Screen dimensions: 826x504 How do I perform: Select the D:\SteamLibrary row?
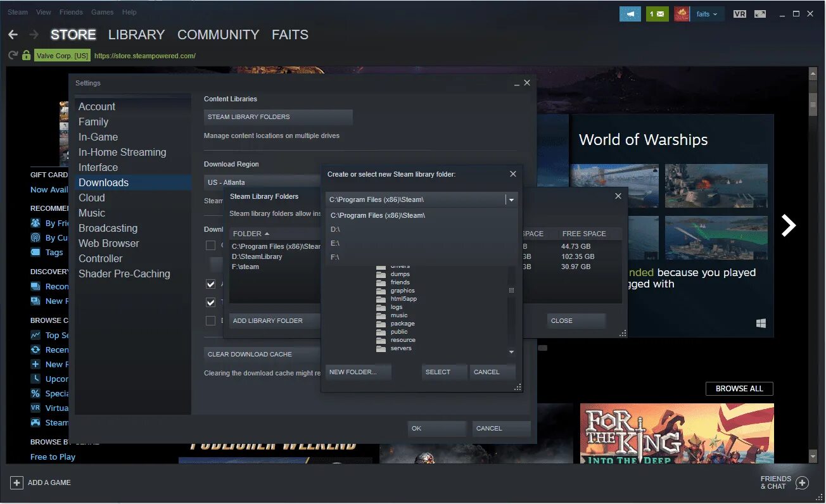coord(275,256)
